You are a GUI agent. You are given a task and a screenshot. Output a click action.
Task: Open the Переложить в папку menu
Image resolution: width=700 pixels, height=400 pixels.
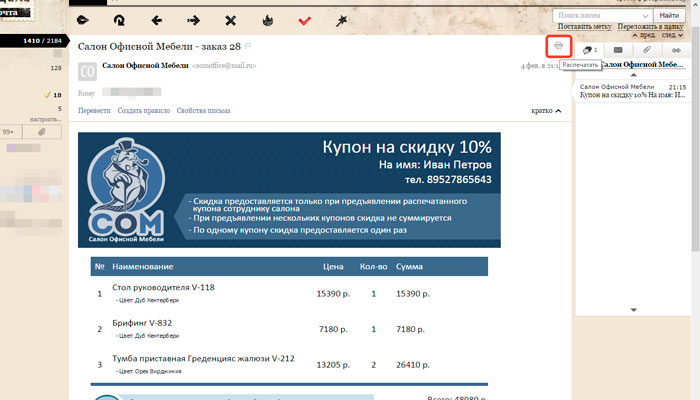[x=650, y=26]
